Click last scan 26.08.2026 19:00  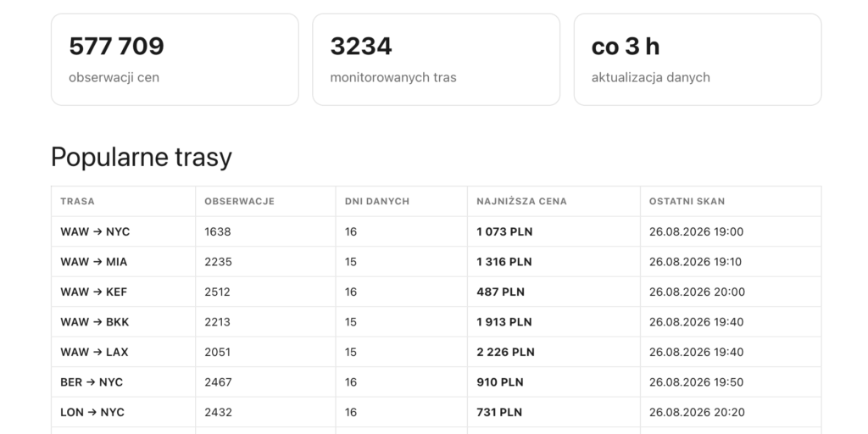click(x=697, y=232)
